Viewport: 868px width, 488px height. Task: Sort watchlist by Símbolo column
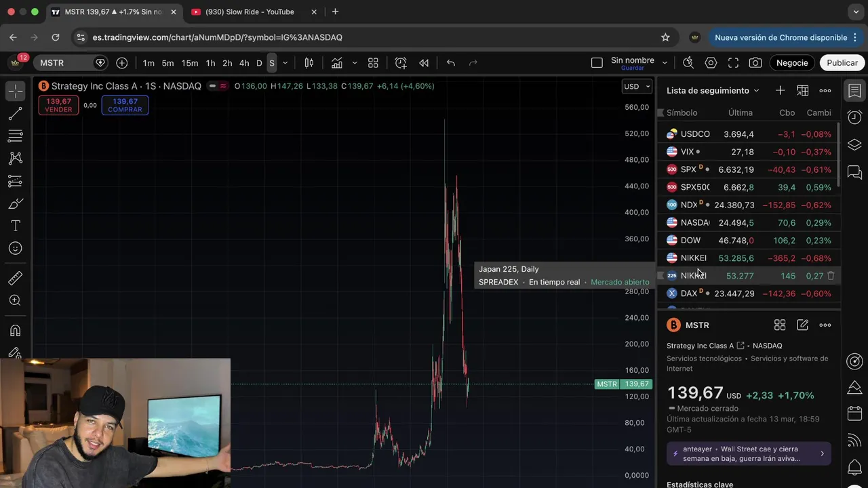[x=682, y=113]
